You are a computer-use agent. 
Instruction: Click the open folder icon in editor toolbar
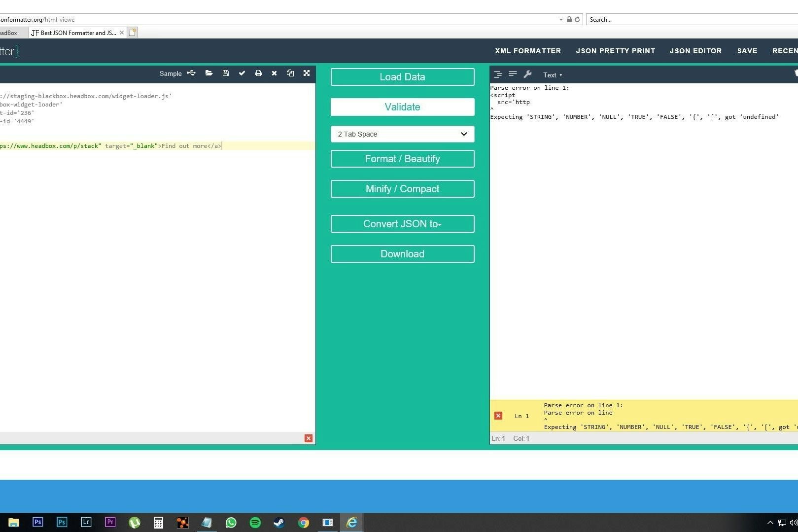click(x=209, y=73)
